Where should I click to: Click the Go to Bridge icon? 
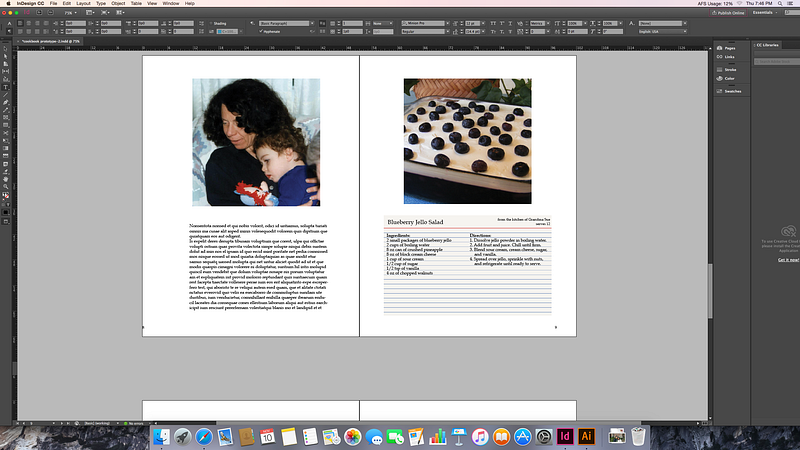[39, 12]
